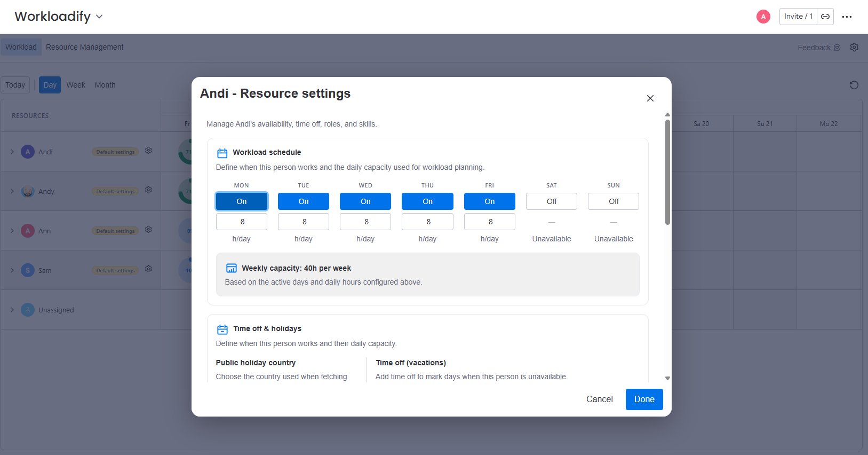
Task: Toggle Thursday On button
Action: [427, 201]
